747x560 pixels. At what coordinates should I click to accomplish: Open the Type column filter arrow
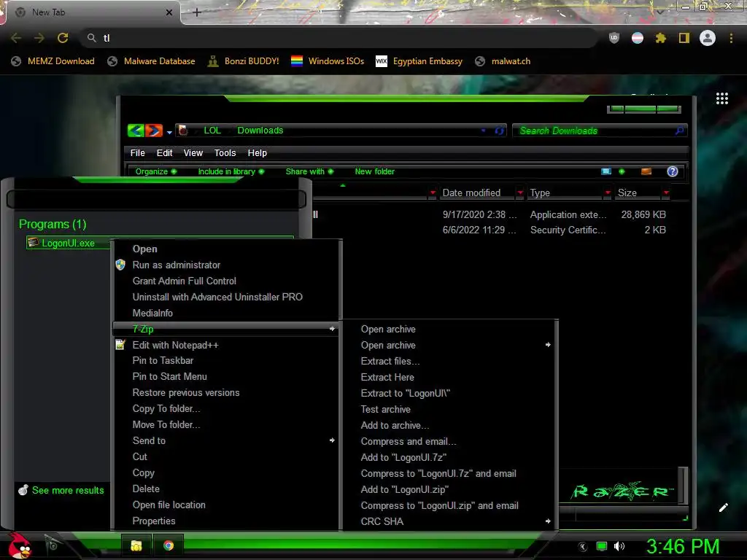608,192
